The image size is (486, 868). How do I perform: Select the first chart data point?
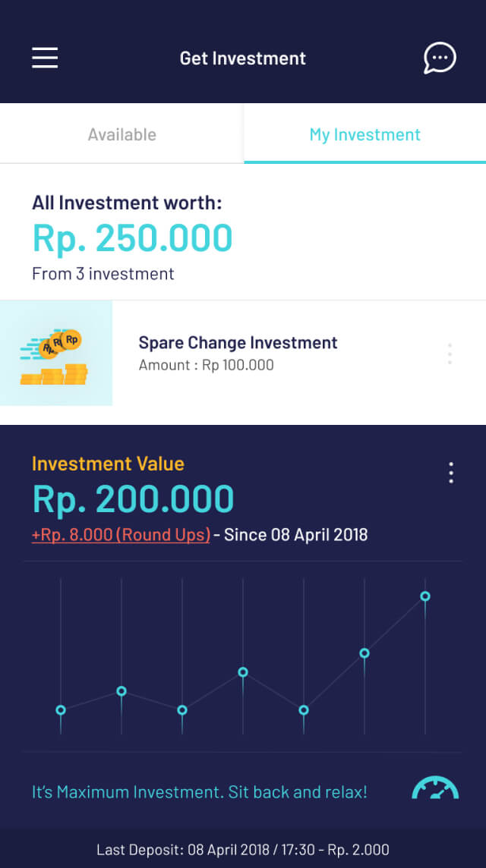61,710
